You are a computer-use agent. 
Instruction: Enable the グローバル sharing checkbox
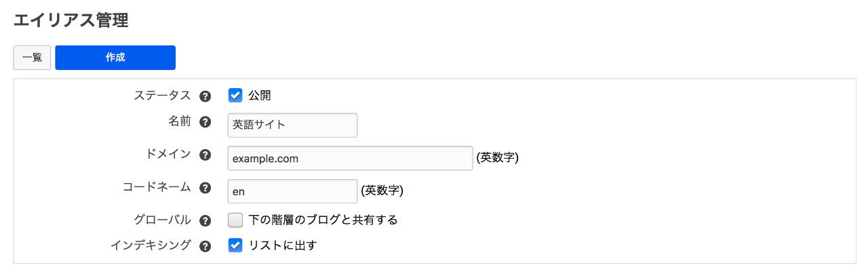click(x=235, y=220)
